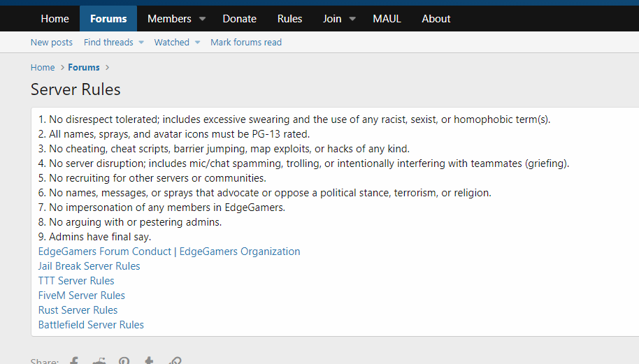639x364 pixels.
Task: Click rule 9 Admins have final say
Action: pyautogui.click(x=94, y=237)
